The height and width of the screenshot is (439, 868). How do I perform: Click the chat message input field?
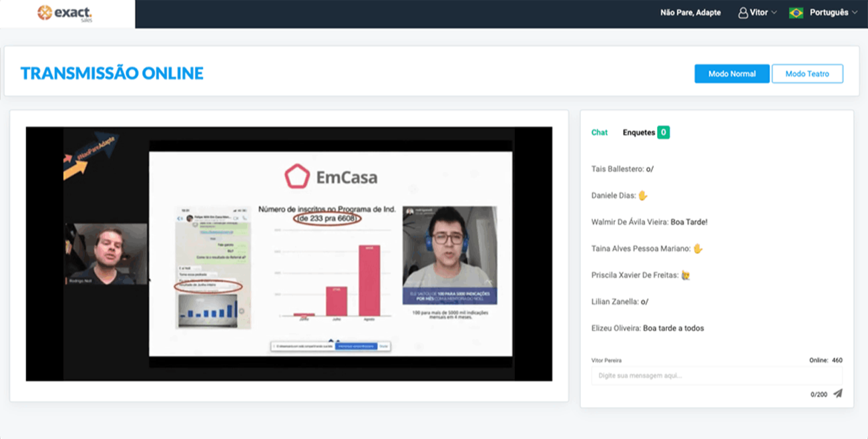716,376
